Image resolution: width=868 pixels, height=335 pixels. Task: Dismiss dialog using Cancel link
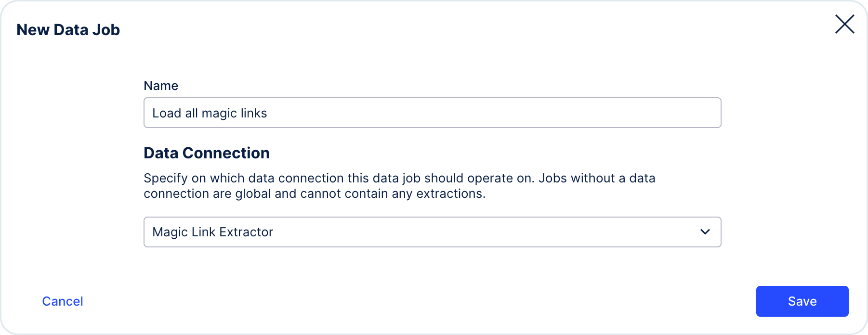(x=63, y=301)
